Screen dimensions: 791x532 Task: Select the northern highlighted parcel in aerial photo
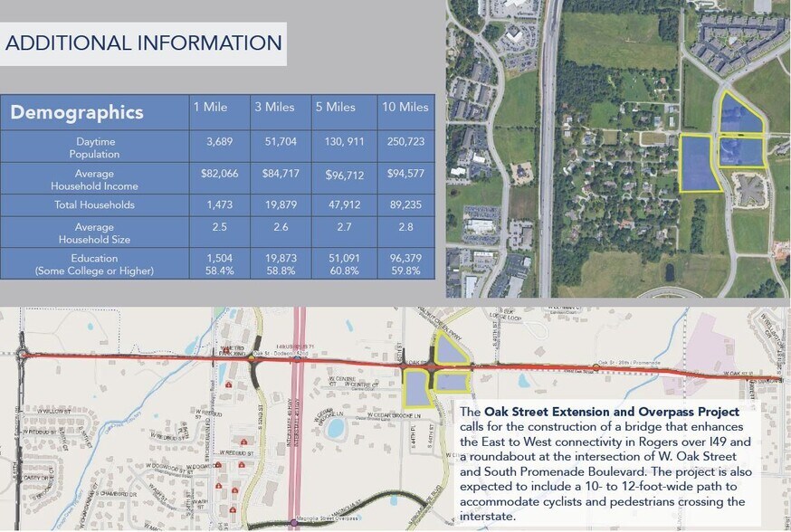(x=741, y=116)
